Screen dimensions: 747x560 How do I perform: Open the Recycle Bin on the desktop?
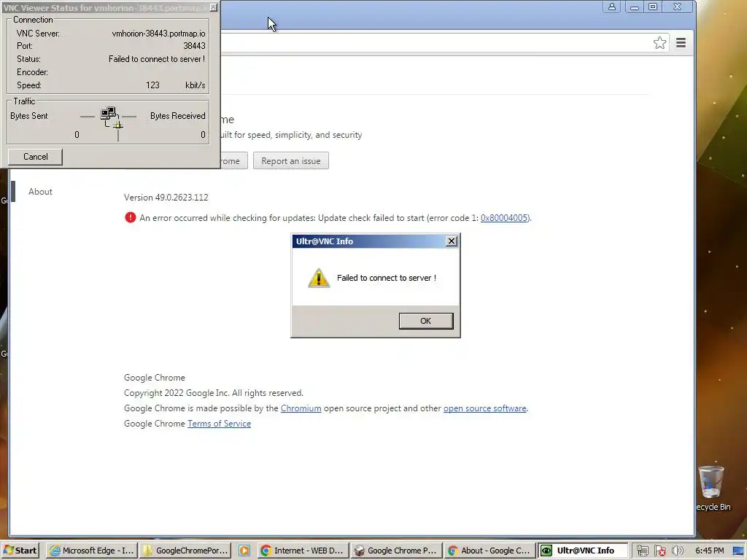712,488
